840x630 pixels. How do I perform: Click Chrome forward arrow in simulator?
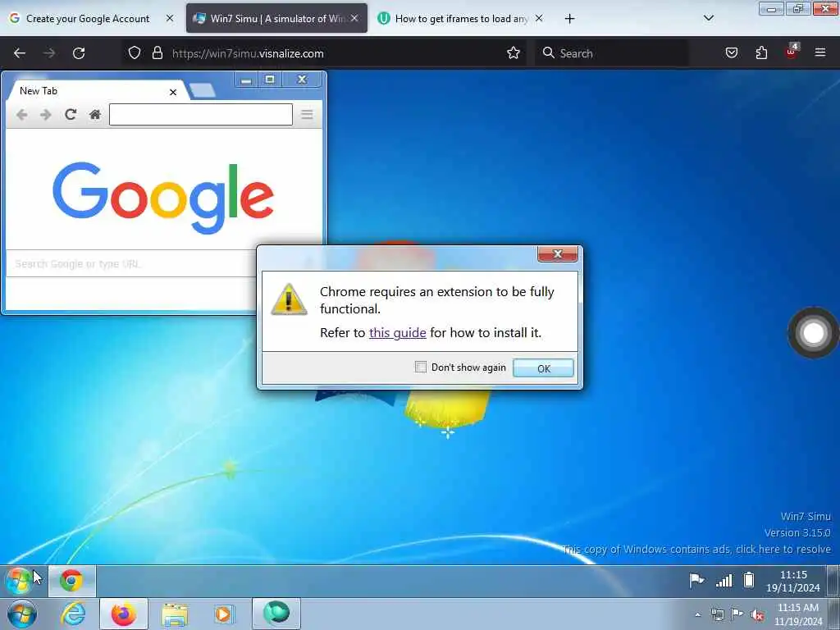[x=46, y=115]
